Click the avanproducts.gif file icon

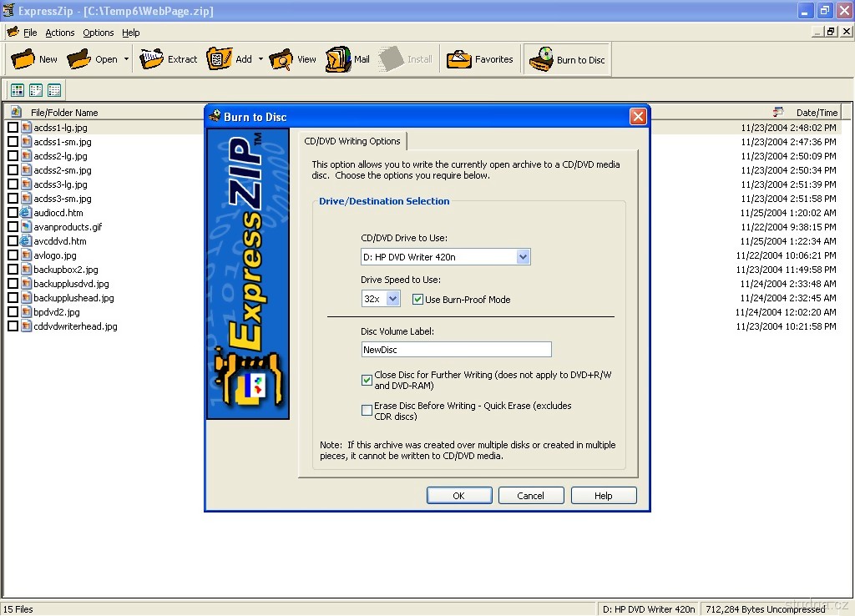click(x=26, y=227)
